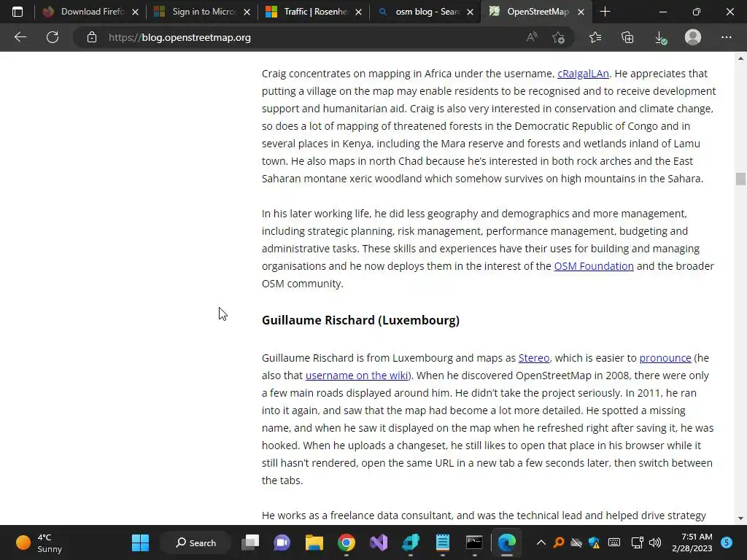Open the clock and date panel
Screen dimensions: 747x560
[x=692, y=542]
